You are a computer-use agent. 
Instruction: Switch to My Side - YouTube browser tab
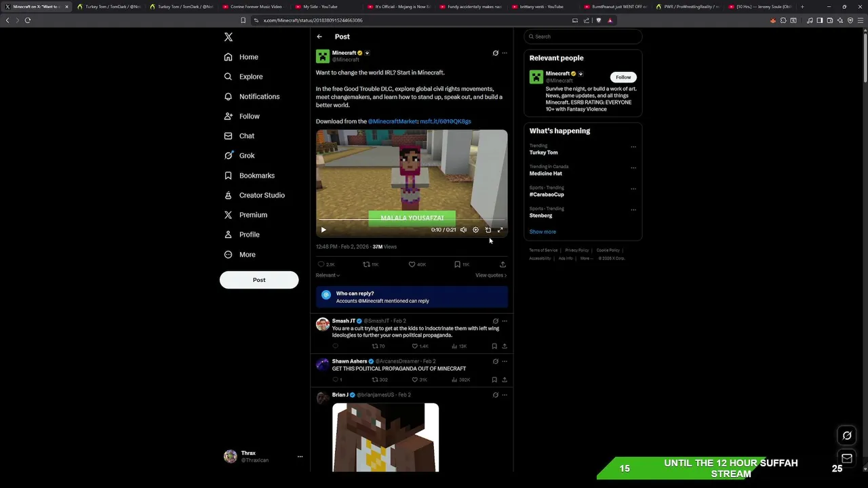click(325, 7)
